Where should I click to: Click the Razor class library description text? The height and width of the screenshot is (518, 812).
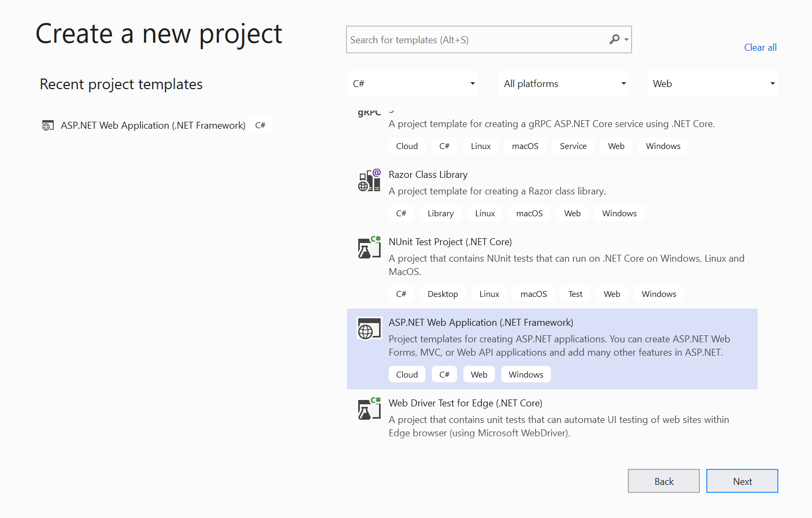click(x=497, y=191)
